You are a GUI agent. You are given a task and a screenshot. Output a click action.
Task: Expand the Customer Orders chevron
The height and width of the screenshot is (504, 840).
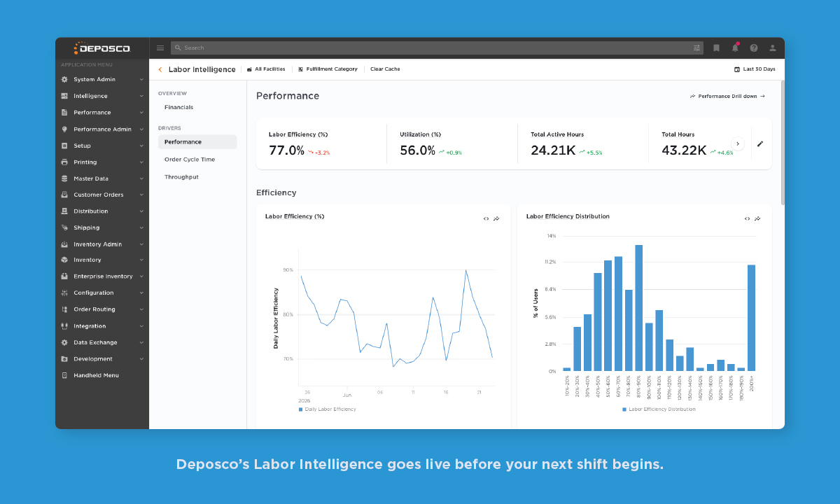(x=141, y=195)
